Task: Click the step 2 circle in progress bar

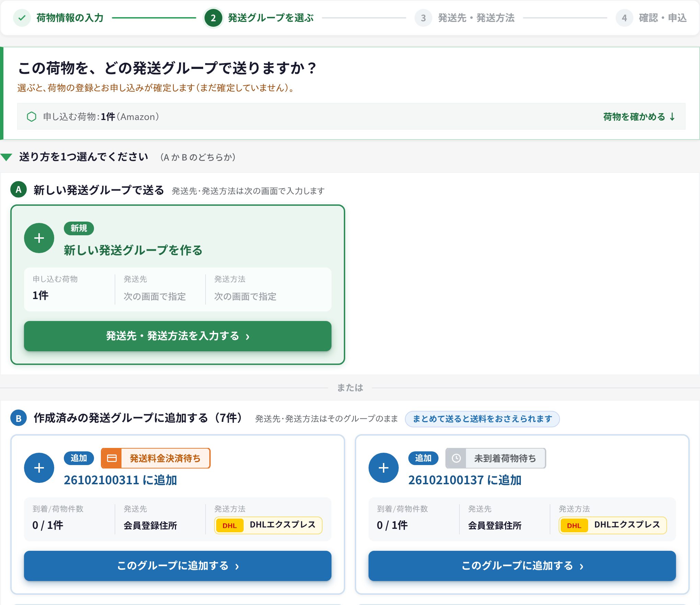Action: [213, 18]
